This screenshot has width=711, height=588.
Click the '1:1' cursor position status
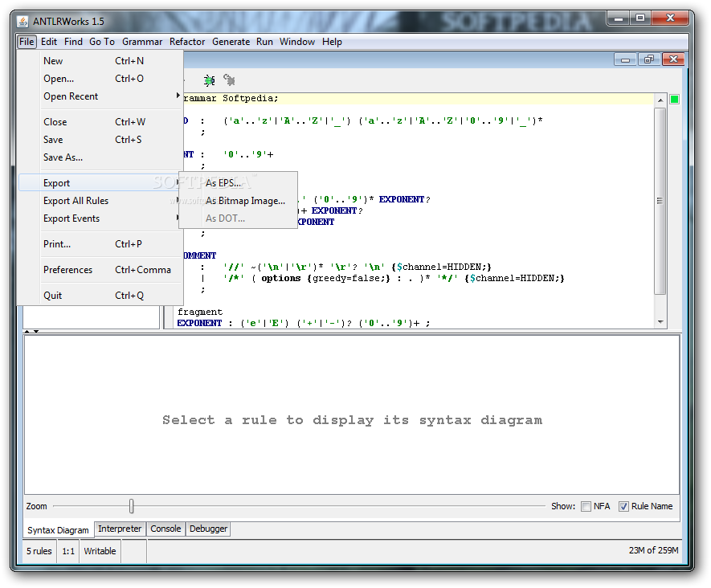tap(68, 551)
